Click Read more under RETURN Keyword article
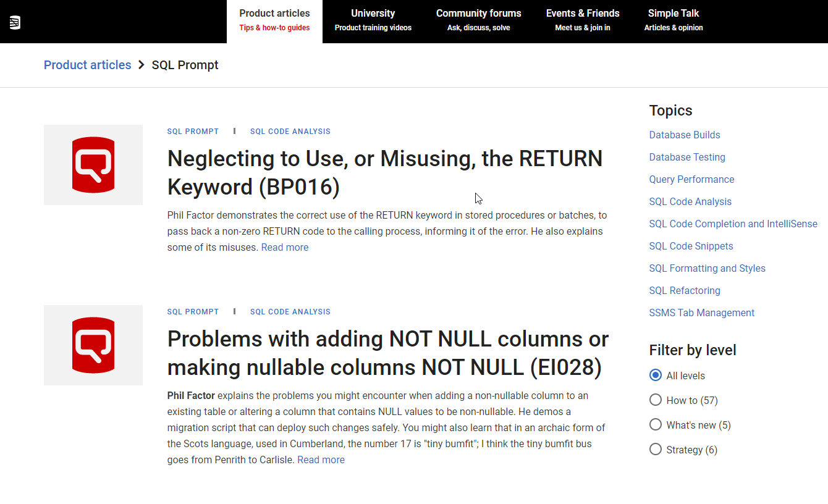828x504 pixels. (x=285, y=247)
